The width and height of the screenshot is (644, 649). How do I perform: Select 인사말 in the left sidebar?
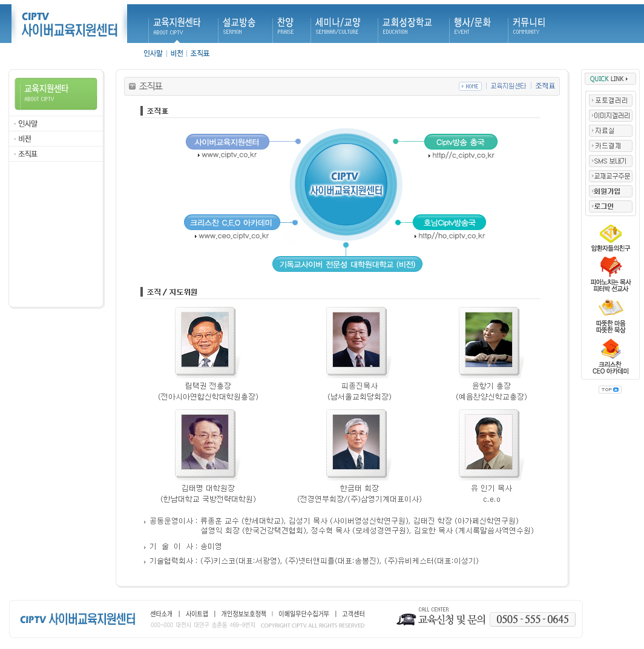point(28,124)
